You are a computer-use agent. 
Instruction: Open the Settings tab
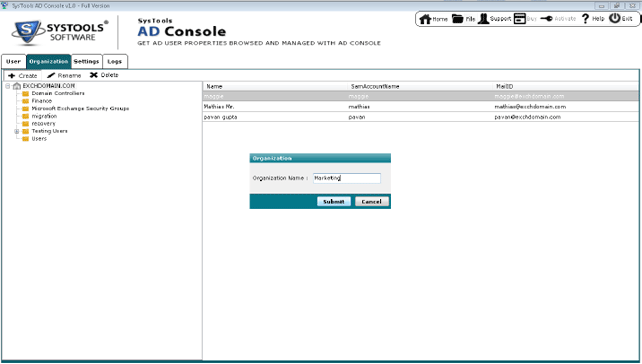point(86,61)
